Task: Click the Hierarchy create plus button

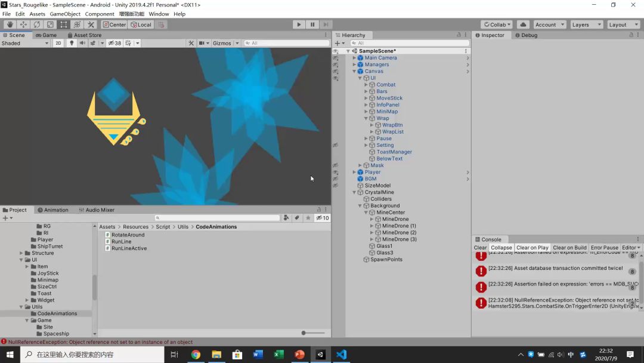Action: tap(339, 43)
